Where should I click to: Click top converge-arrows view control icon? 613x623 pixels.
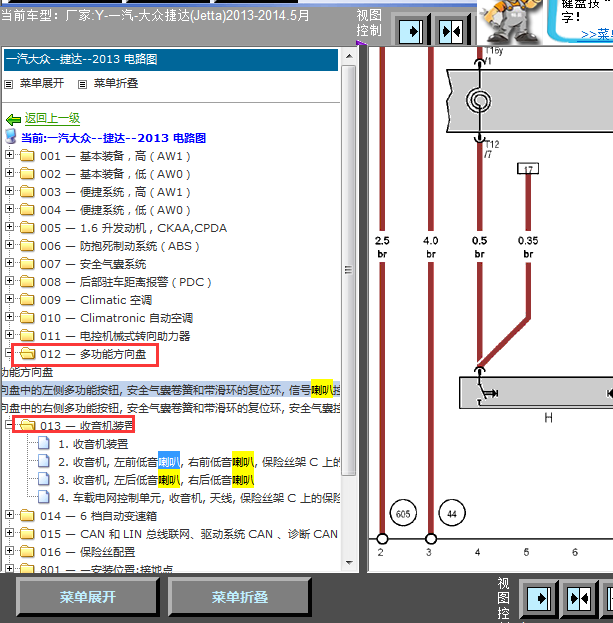pos(451,31)
